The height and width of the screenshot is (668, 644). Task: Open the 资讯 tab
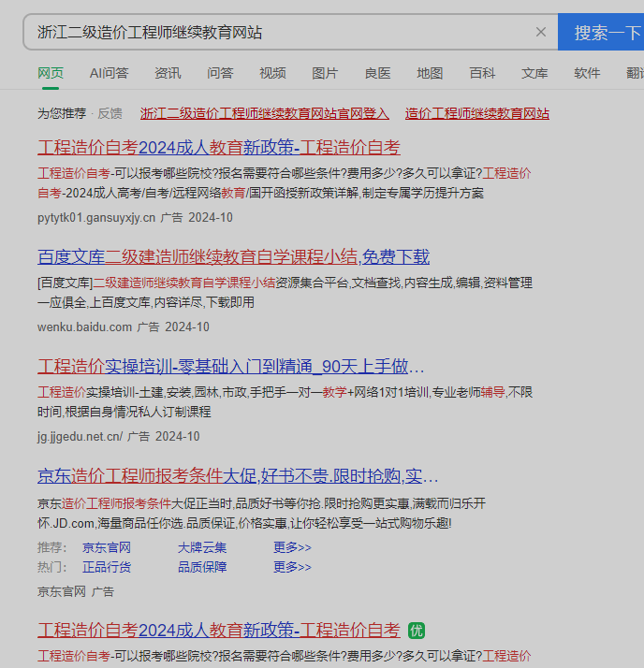[168, 73]
